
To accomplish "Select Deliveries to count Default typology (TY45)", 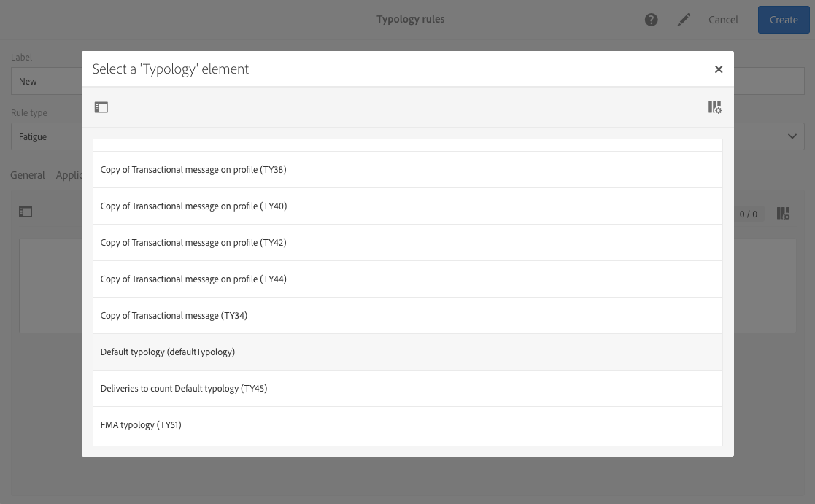I will [x=407, y=388].
